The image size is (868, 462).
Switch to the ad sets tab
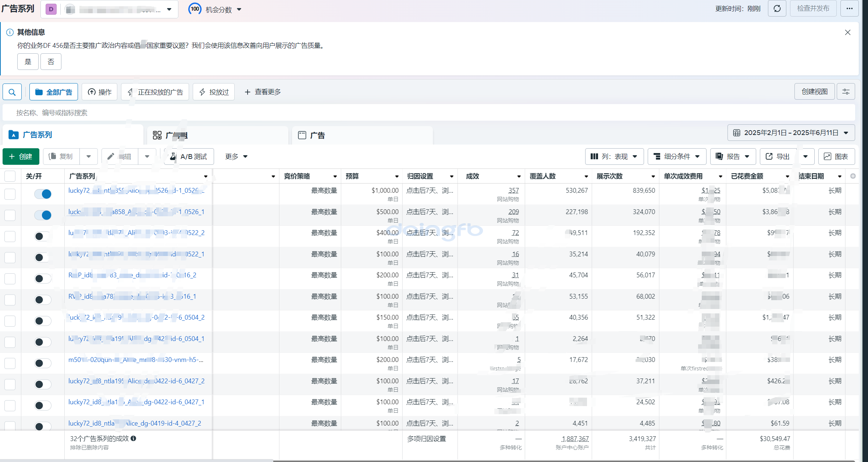[x=217, y=135]
